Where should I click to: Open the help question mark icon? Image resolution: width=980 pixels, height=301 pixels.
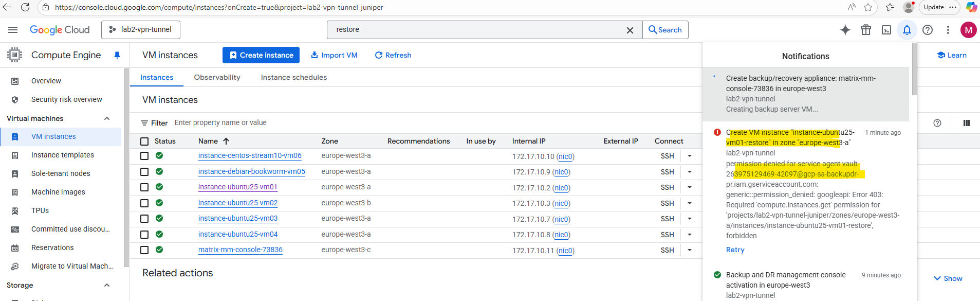(928, 30)
